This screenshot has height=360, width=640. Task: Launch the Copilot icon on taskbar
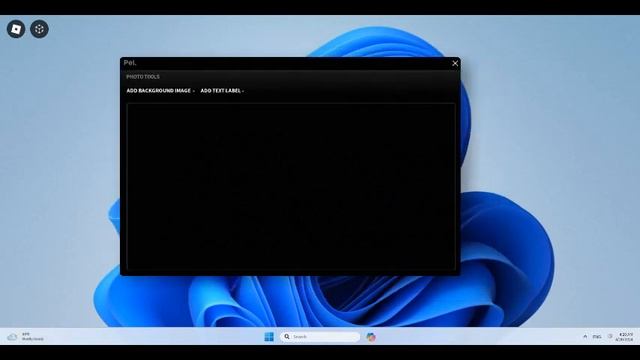(371, 337)
